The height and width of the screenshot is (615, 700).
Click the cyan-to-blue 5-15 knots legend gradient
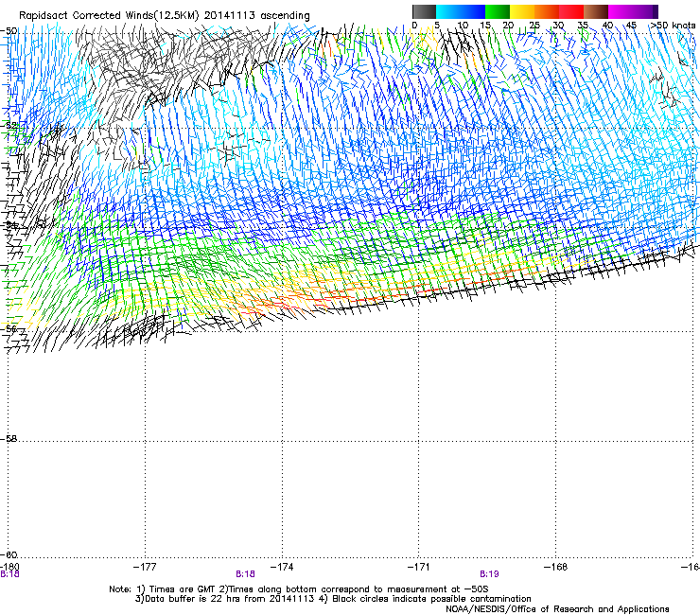pos(461,11)
